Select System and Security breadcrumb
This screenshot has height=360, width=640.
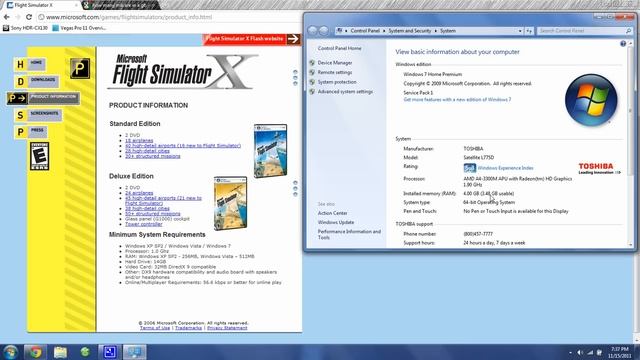(x=410, y=31)
